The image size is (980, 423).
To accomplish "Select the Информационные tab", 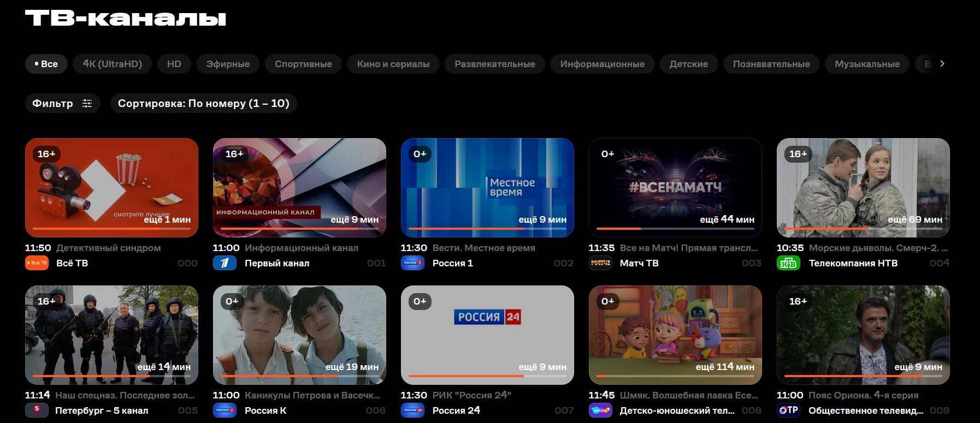I will (602, 64).
